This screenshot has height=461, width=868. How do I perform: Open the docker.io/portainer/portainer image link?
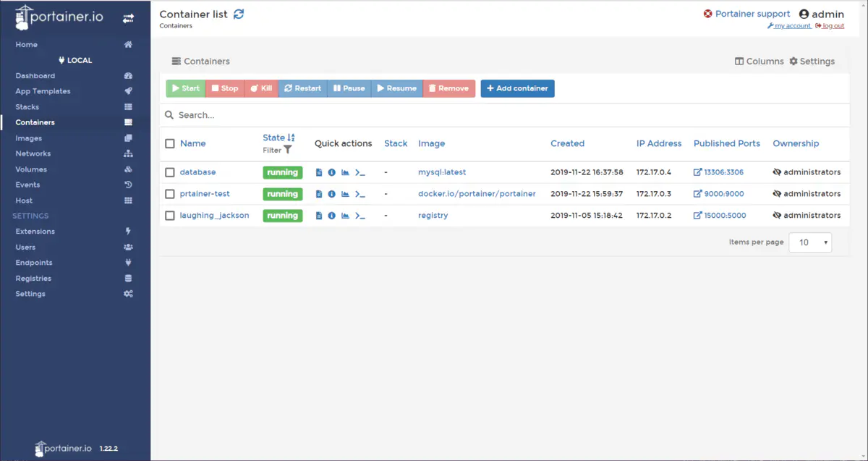coord(477,194)
